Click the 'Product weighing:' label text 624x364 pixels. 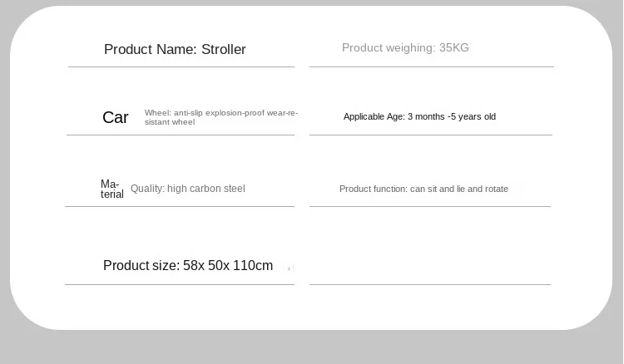pyautogui.click(x=389, y=47)
